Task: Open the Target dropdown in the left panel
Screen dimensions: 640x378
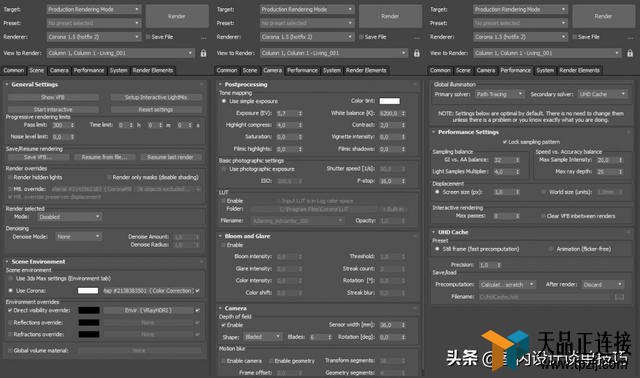Action: pos(93,9)
